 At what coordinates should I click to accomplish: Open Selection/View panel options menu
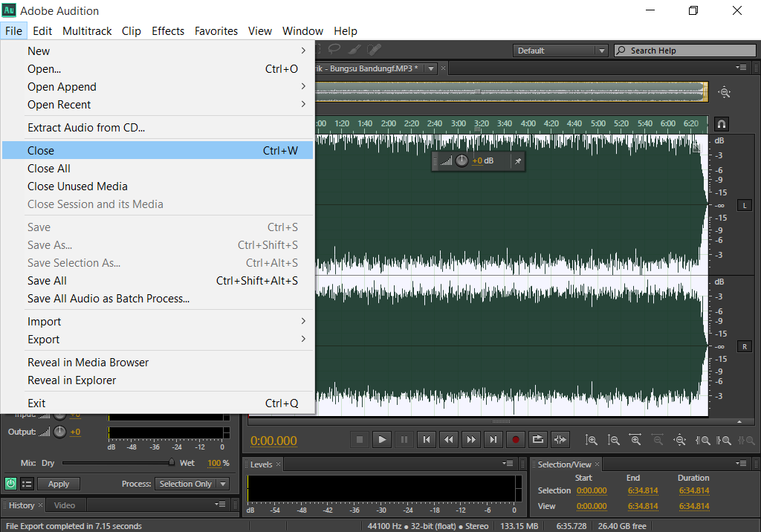(x=741, y=464)
